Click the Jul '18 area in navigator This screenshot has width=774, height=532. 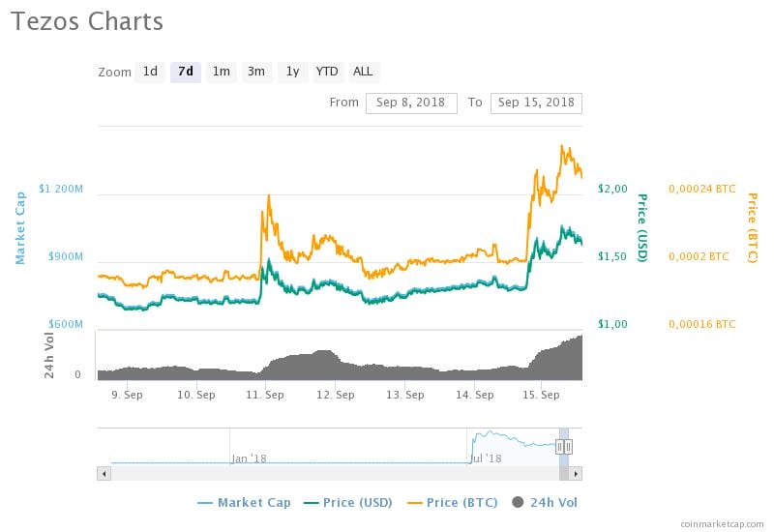point(485,458)
